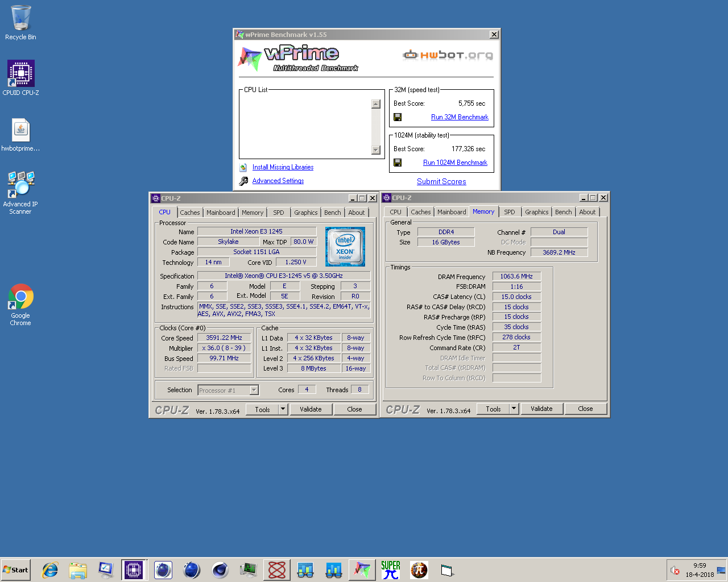Click the red knot icon in taskbar
This screenshot has width=728, height=582.
277,569
